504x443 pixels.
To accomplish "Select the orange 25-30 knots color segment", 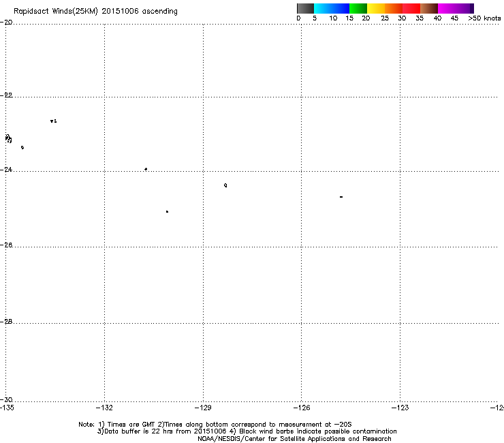I will 394,8.
